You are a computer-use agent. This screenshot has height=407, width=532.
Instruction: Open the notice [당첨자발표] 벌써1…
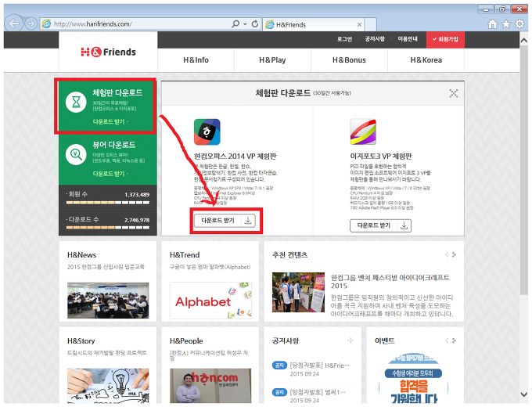tap(318, 392)
